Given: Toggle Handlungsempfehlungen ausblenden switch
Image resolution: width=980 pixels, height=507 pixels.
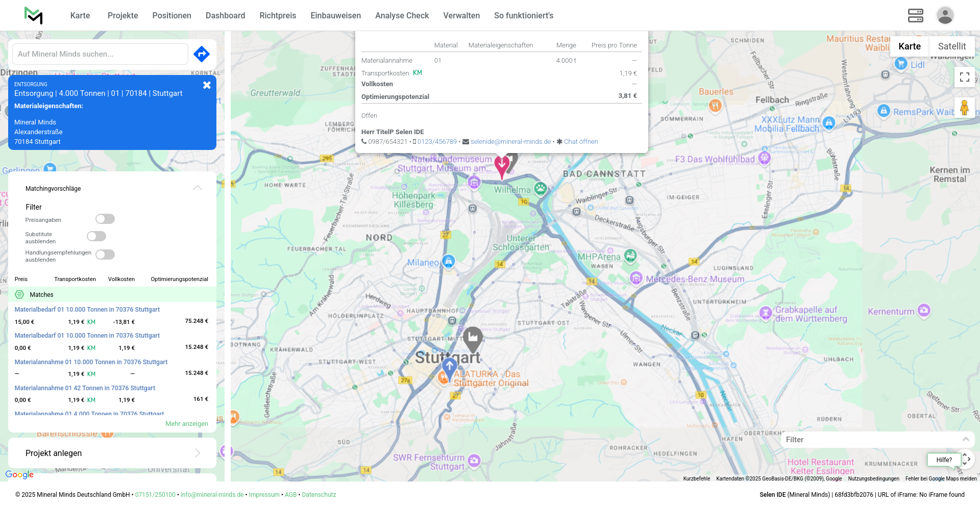Looking at the screenshot, I should 105,255.
